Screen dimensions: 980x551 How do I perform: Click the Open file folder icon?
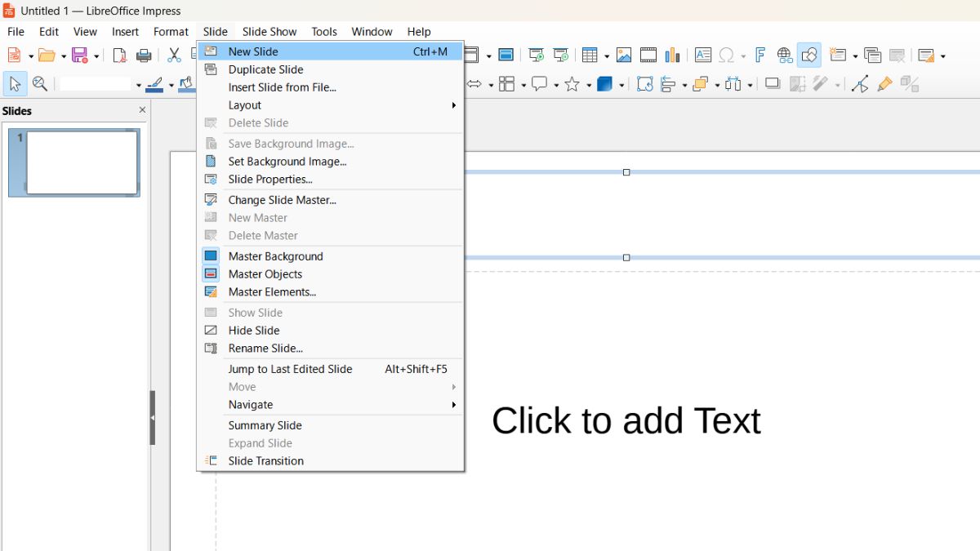coord(47,56)
